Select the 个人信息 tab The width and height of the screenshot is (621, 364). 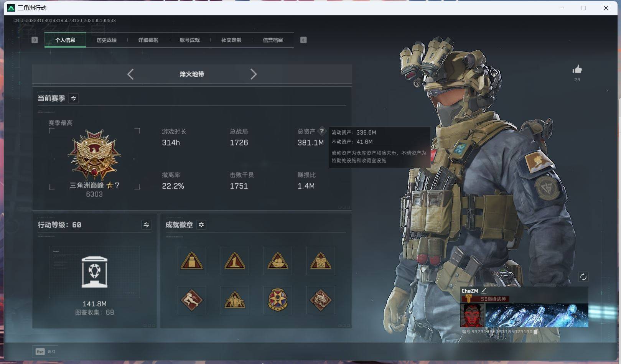coord(65,40)
